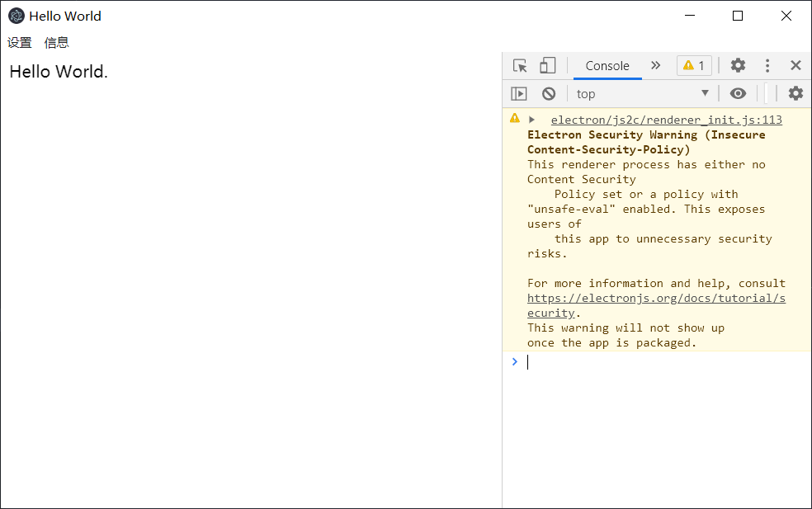The height and width of the screenshot is (509, 812).
Task: Open the 信息 menu
Action: [56, 42]
